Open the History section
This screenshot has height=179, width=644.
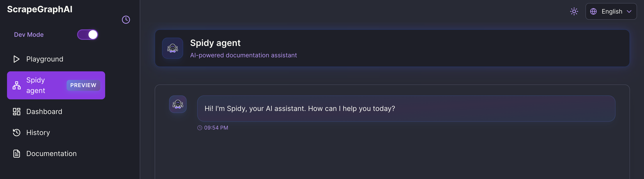[x=56, y=133]
